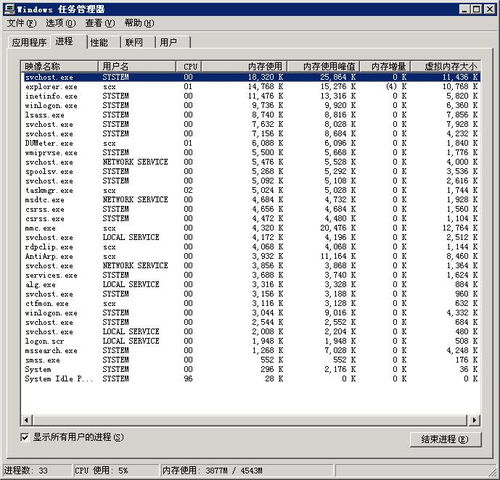Click the Task Manager title bar icon
This screenshot has height=480, width=500.
click(x=9, y=9)
